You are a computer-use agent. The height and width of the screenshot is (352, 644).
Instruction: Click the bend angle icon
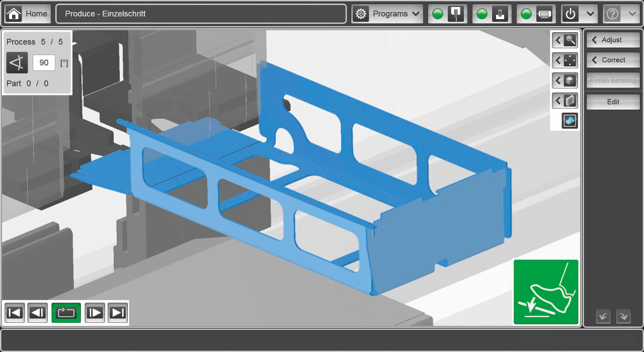point(17,63)
